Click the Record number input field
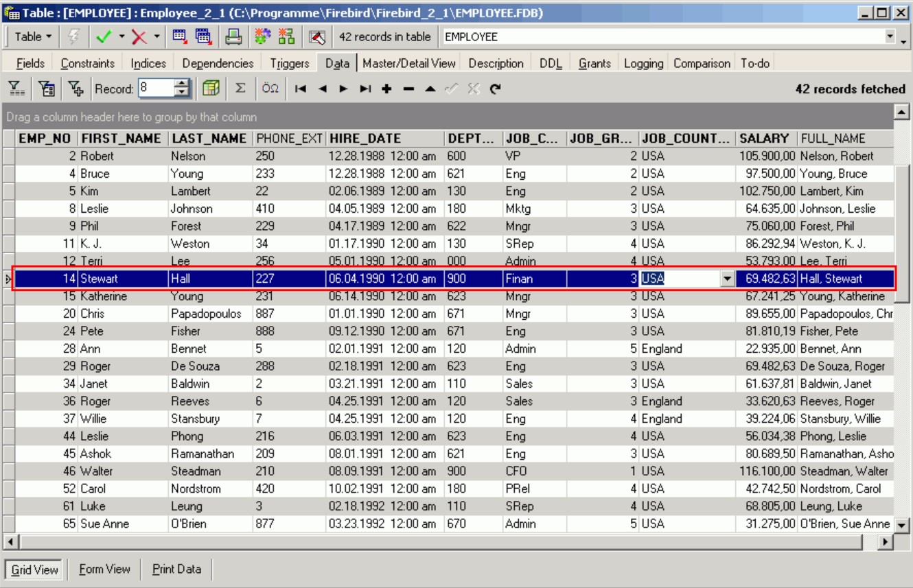 (x=155, y=88)
